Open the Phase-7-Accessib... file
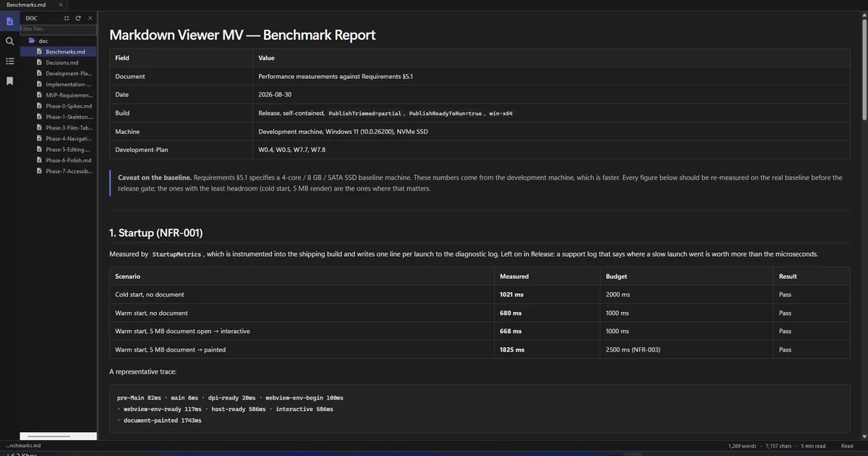 pos(58,171)
